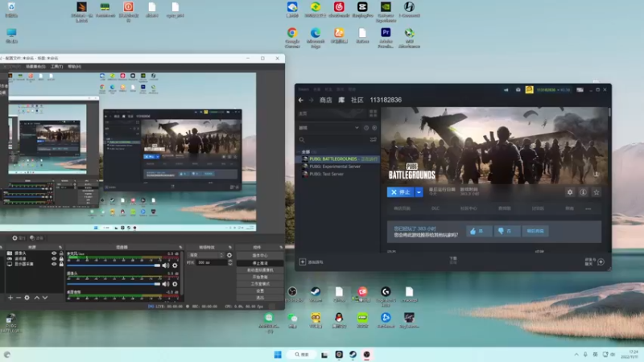644x362 pixels.
Task: Open the MSI Afterburner desktop shortcut
Action: click(x=409, y=36)
